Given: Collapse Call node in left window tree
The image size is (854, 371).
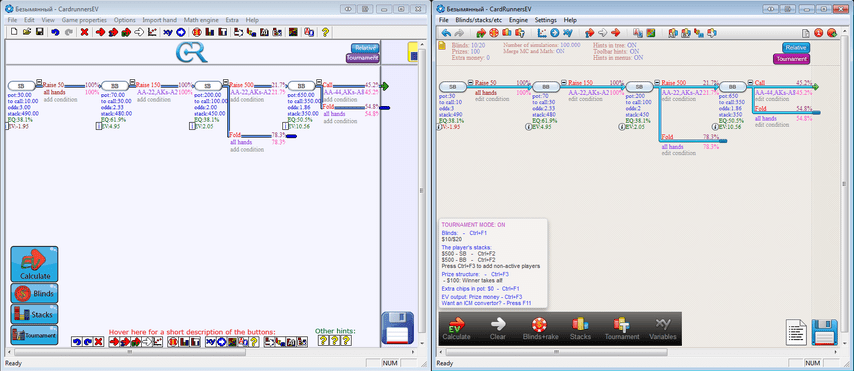Looking at the screenshot, I should coord(320,83).
